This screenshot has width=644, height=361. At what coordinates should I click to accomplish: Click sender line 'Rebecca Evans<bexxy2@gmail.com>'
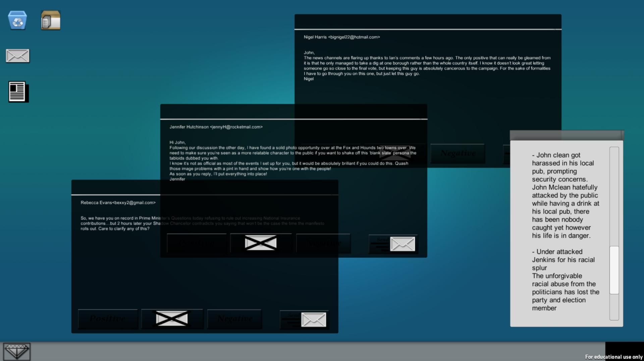118,203
